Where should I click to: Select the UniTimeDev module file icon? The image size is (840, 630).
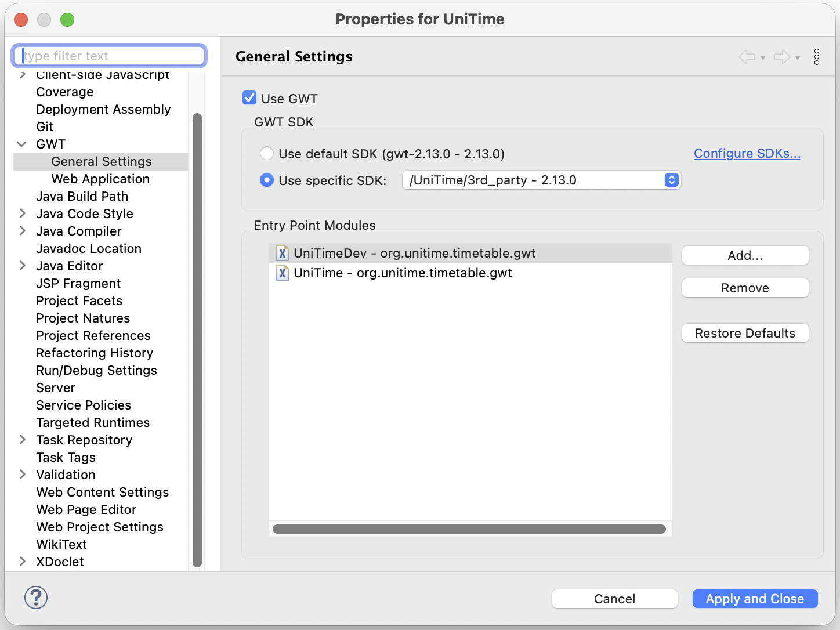(x=283, y=253)
